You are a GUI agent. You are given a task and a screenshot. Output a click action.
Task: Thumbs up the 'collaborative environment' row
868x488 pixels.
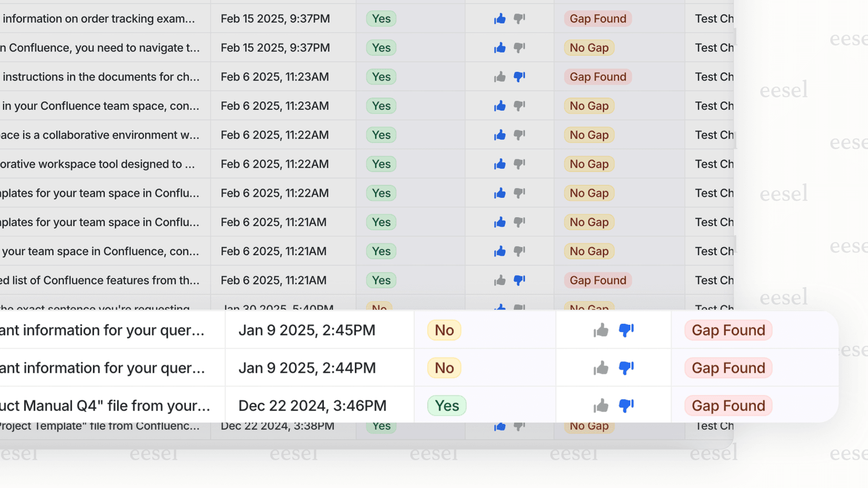[500, 135]
